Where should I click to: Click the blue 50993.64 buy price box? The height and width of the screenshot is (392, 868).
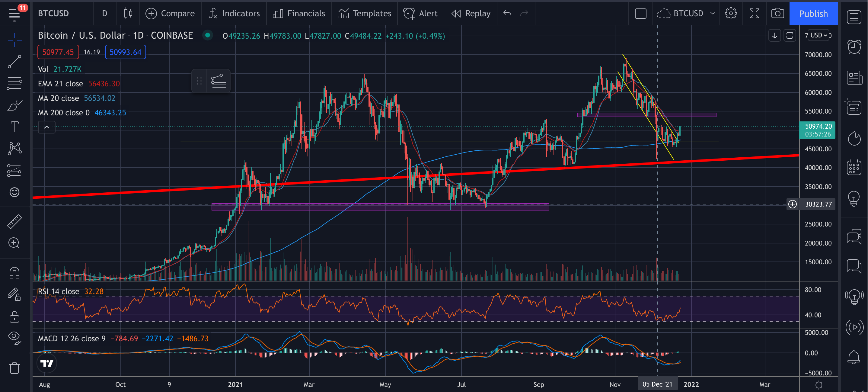125,52
